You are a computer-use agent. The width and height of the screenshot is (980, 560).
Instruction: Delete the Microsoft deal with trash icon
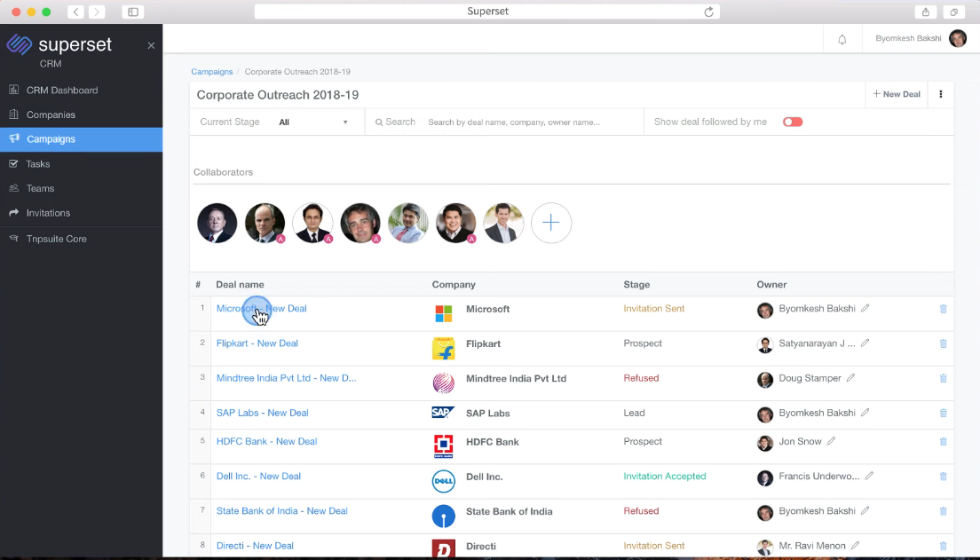point(943,309)
